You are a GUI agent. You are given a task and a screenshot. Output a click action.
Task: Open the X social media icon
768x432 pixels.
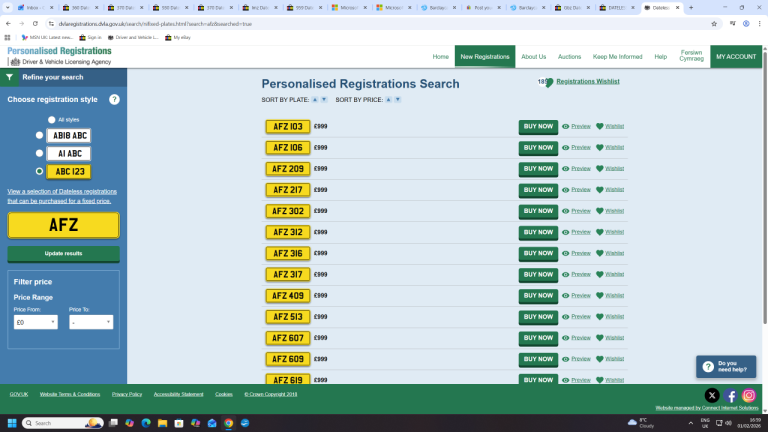pyautogui.click(x=712, y=395)
